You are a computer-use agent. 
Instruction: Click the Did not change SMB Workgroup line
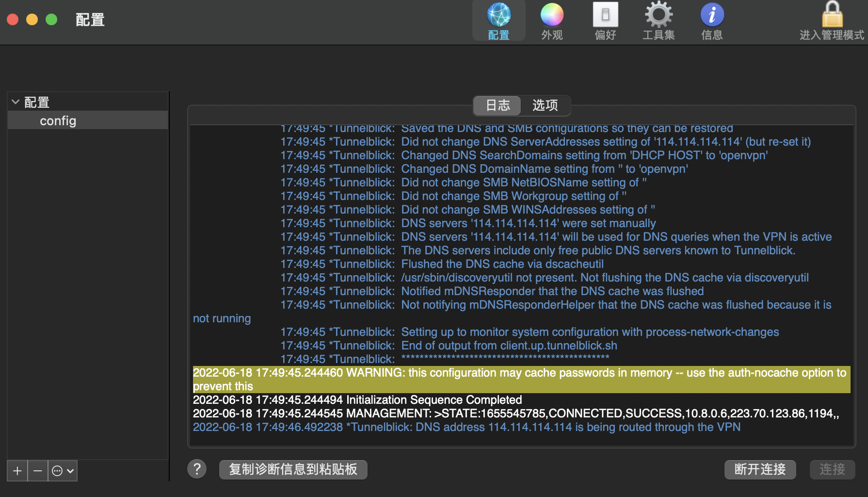point(454,196)
